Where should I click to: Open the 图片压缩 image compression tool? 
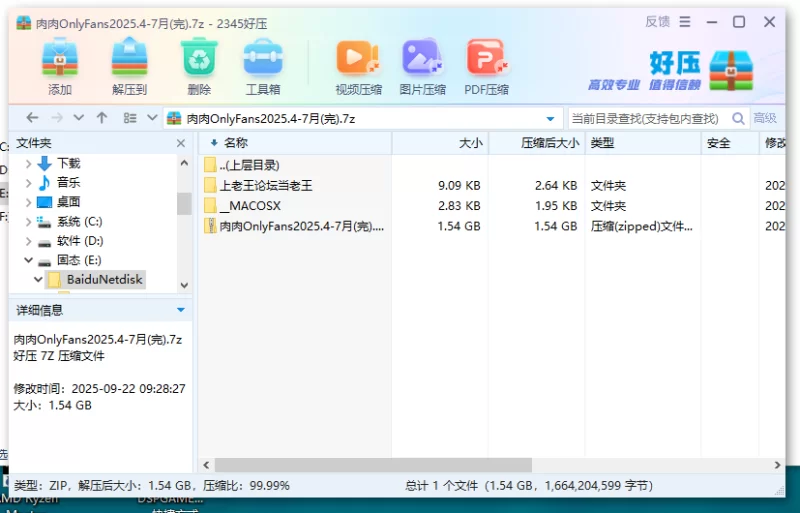(x=422, y=66)
